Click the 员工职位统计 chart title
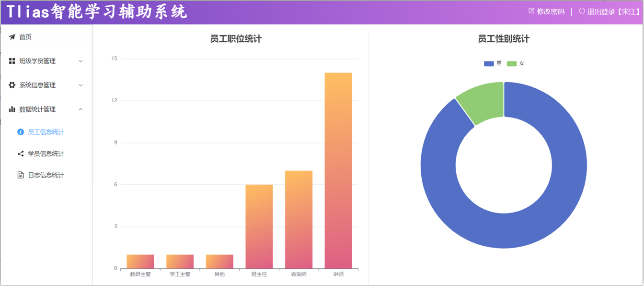 point(236,39)
